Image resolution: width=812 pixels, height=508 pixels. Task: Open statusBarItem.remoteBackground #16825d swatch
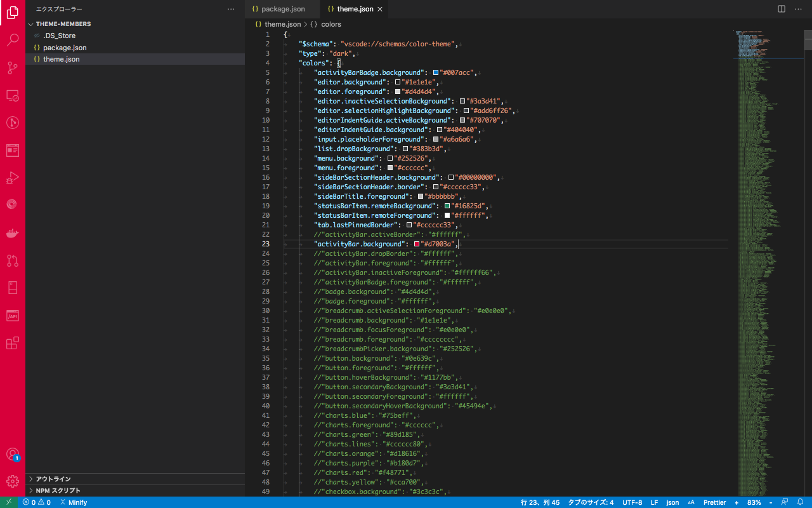click(447, 206)
